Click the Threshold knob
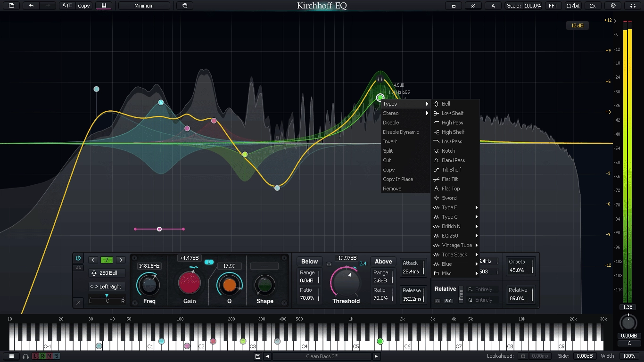Screen dimensions: 644x362 coord(346,282)
